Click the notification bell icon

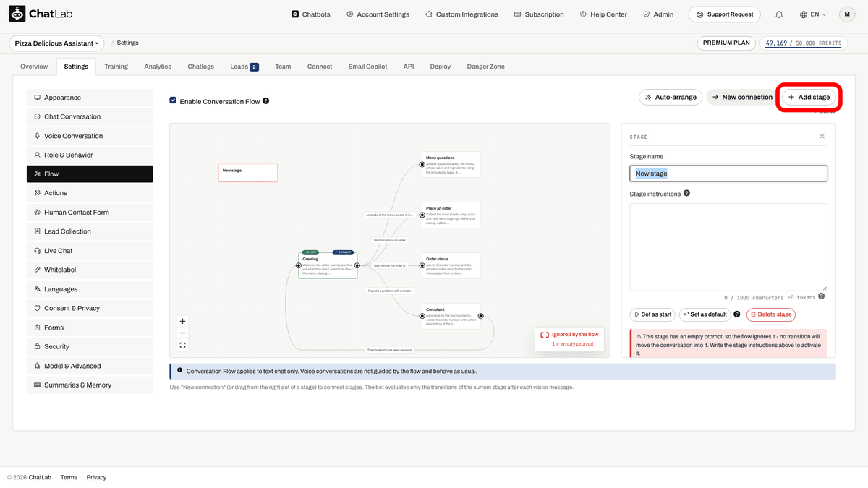coord(779,14)
